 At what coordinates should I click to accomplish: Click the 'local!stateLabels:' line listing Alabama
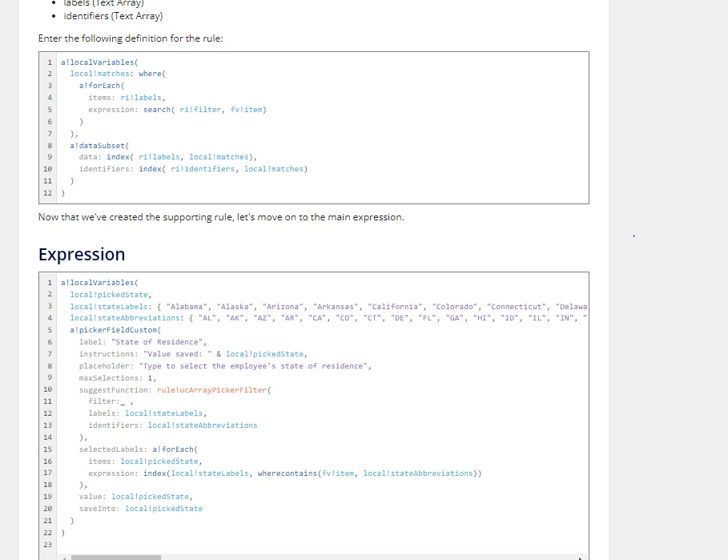tap(328, 307)
